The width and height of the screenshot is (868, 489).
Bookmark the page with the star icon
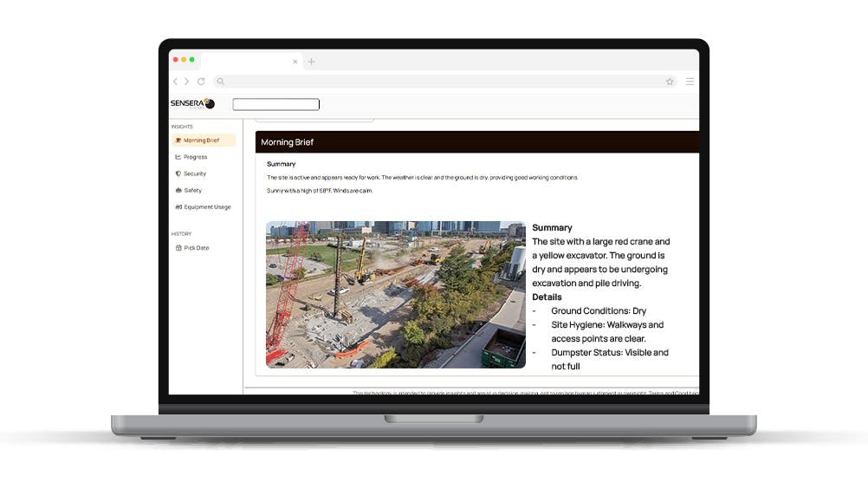(670, 81)
